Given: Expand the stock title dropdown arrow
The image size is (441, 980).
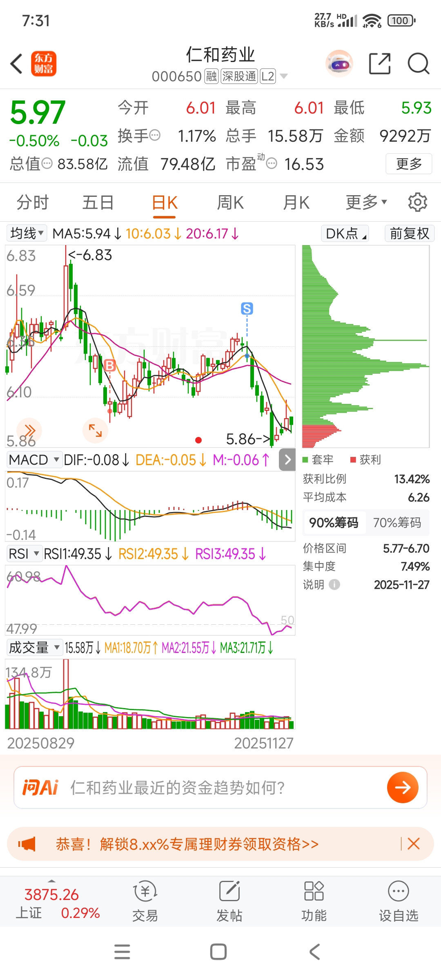Looking at the screenshot, I should coord(284,76).
